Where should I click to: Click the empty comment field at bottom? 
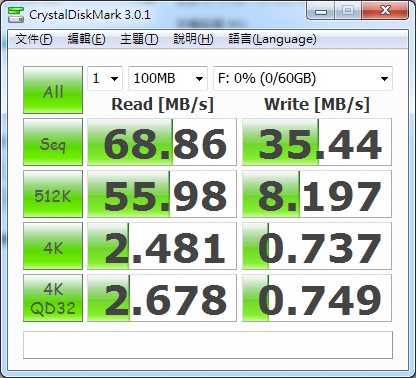(208, 345)
